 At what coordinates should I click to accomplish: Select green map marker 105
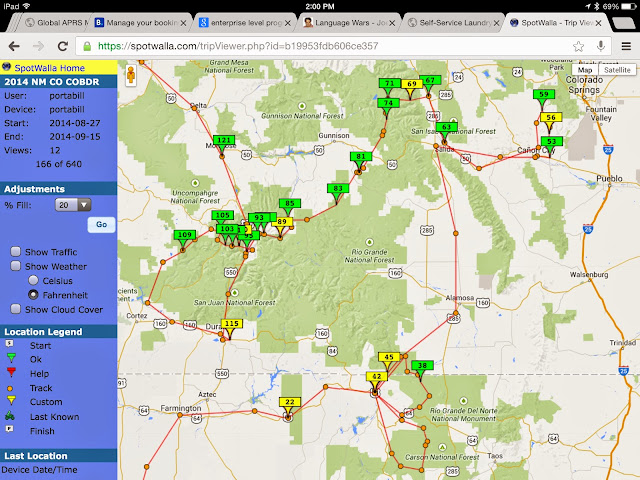222,215
